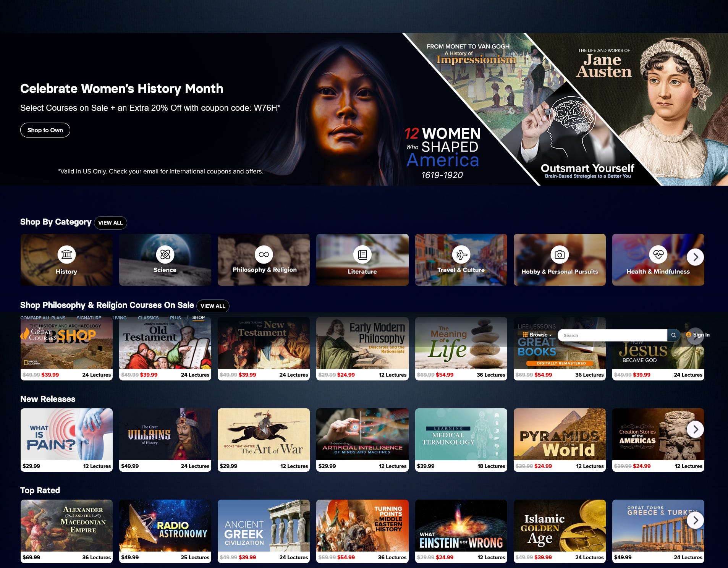Click the Valid in US Only disclaimer text
The image size is (728, 568).
[160, 171]
